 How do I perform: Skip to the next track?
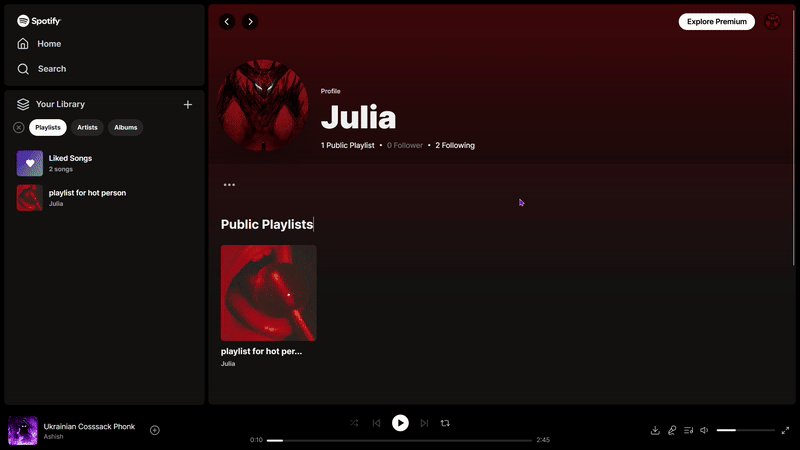click(424, 423)
